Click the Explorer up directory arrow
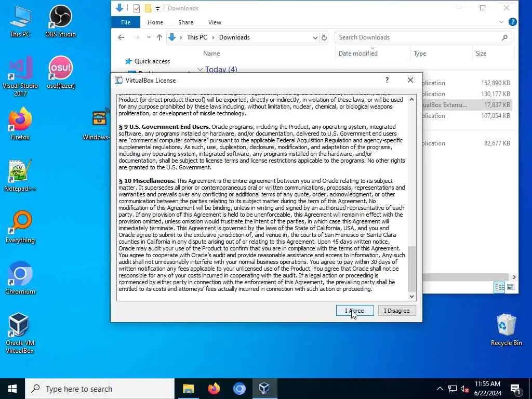The height and width of the screenshot is (399, 532). 159,37
